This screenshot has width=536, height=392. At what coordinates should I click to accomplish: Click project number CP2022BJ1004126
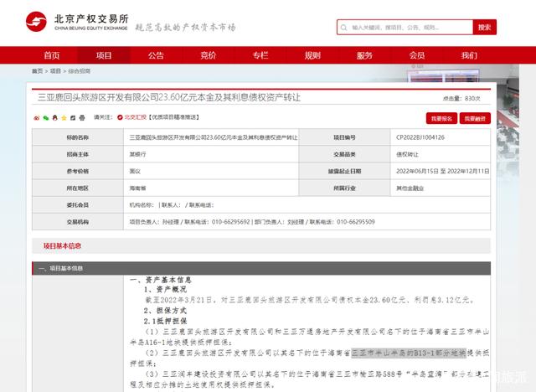click(420, 137)
